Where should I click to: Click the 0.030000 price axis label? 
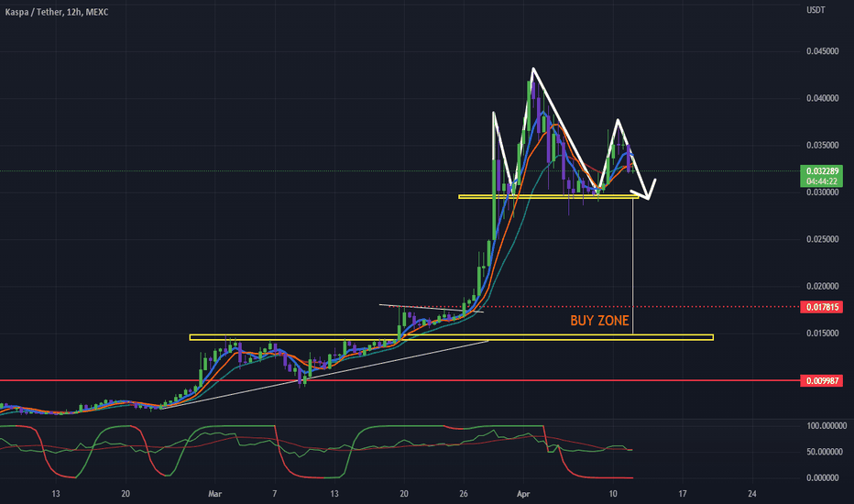(823, 192)
